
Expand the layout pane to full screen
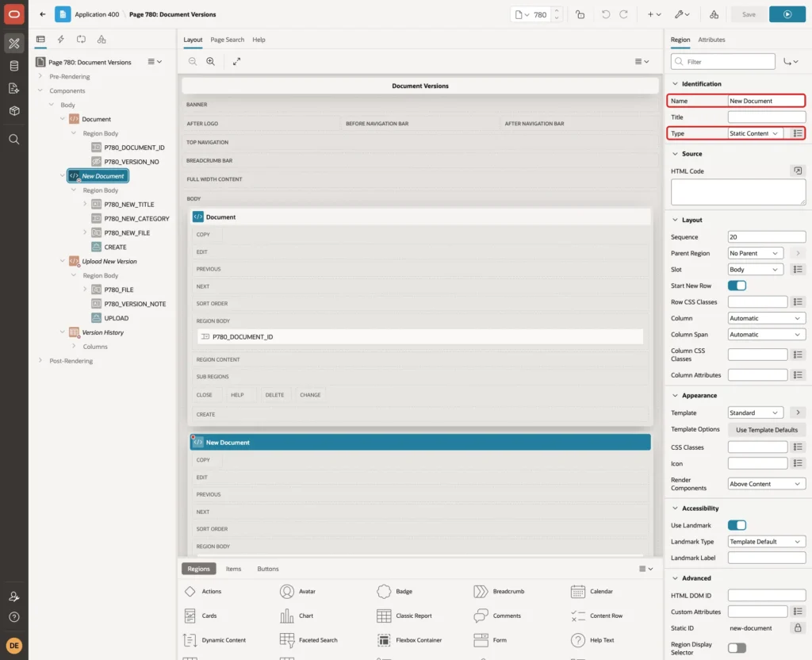[x=236, y=61]
